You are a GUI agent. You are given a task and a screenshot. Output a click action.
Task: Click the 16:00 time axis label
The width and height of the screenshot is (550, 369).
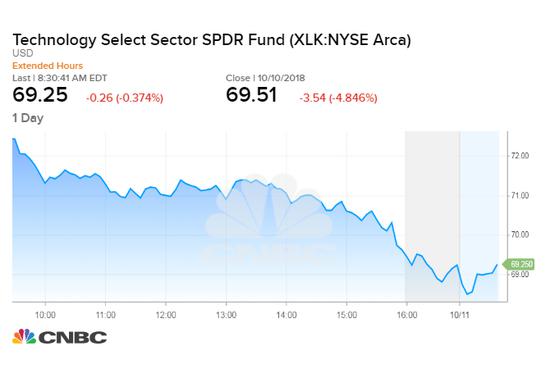[x=407, y=315]
